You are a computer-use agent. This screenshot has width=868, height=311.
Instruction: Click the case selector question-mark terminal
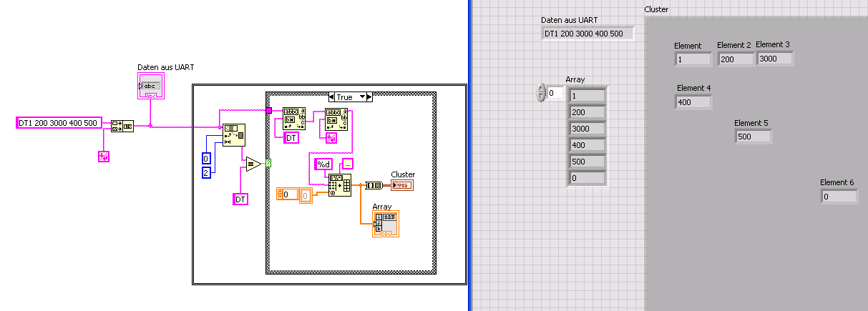[x=268, y=163]
